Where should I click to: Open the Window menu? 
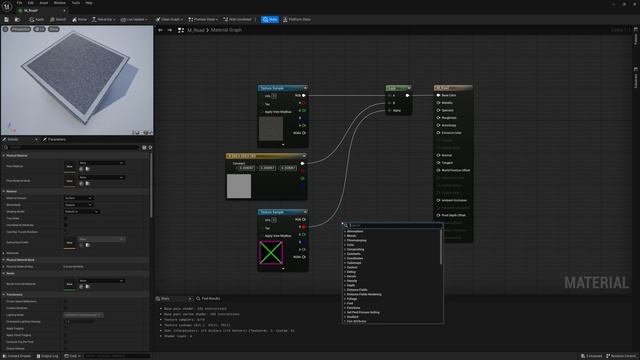click(60, 3)
